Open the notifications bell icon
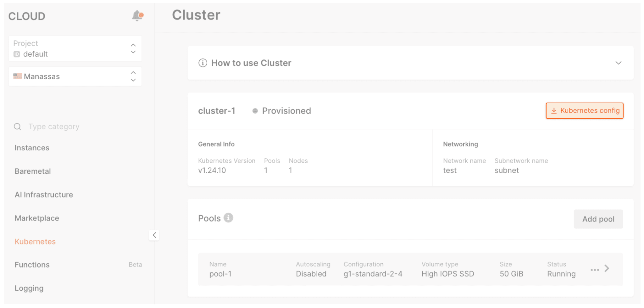The height and width of the screenshot is (308, 644). pyautogui.click(x=137, y=15)
